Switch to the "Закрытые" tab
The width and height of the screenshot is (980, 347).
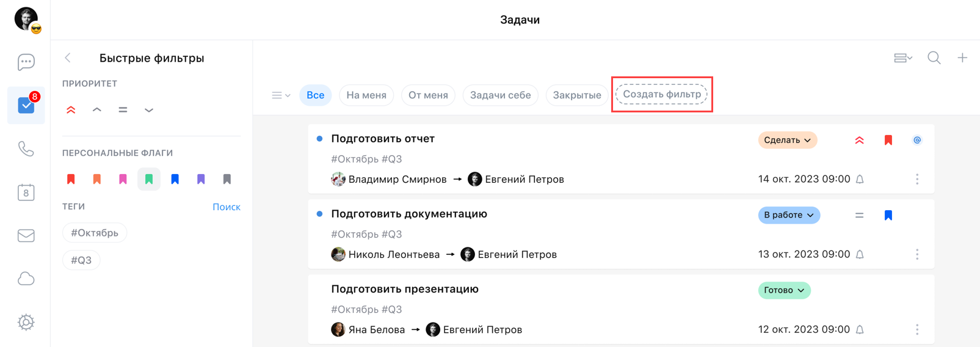click(x=576, y=95)
